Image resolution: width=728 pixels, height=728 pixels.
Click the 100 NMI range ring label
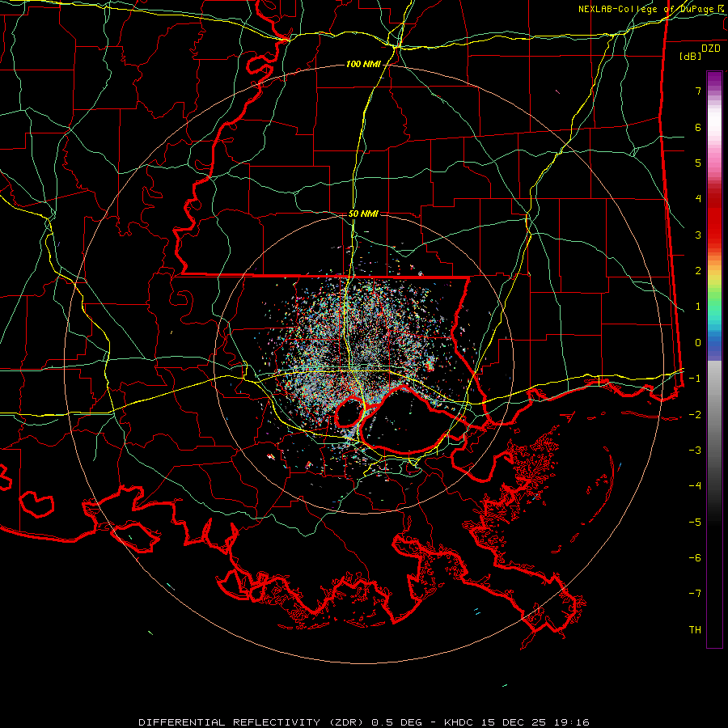pos(363,64)
